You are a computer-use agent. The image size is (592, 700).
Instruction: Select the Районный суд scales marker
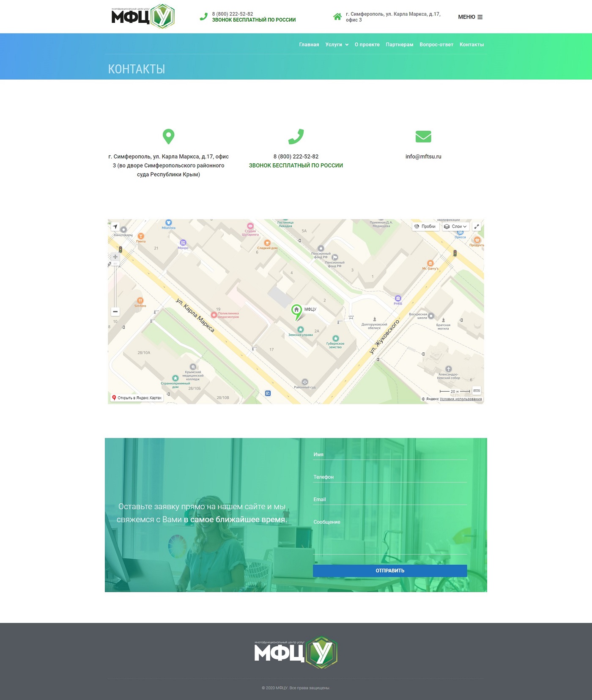(305, 382)
